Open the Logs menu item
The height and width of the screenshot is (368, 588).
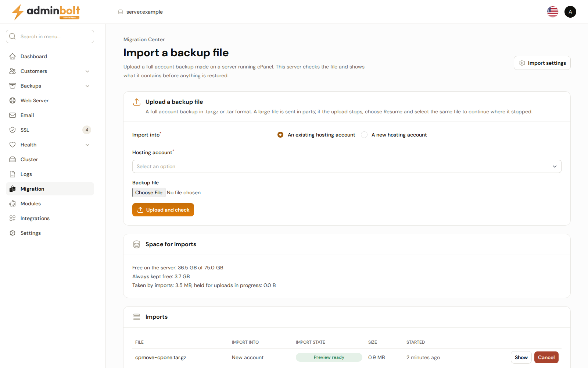(x=50, y=174)
